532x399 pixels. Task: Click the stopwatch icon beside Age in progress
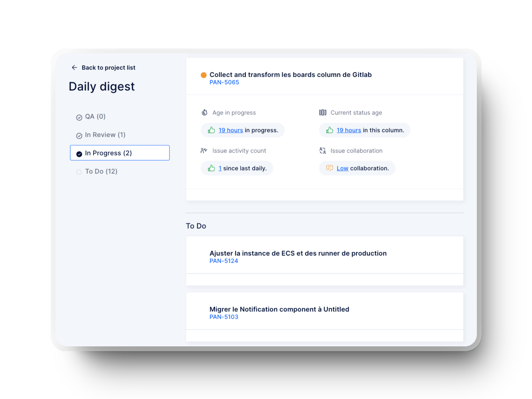[x=204, y=112]
